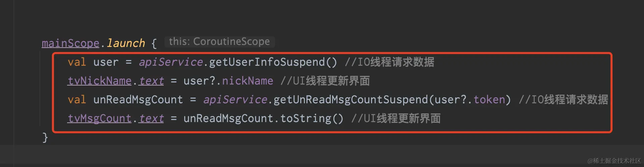Click the toString() call
Screen dimensions: 644x167
(312, 118)
